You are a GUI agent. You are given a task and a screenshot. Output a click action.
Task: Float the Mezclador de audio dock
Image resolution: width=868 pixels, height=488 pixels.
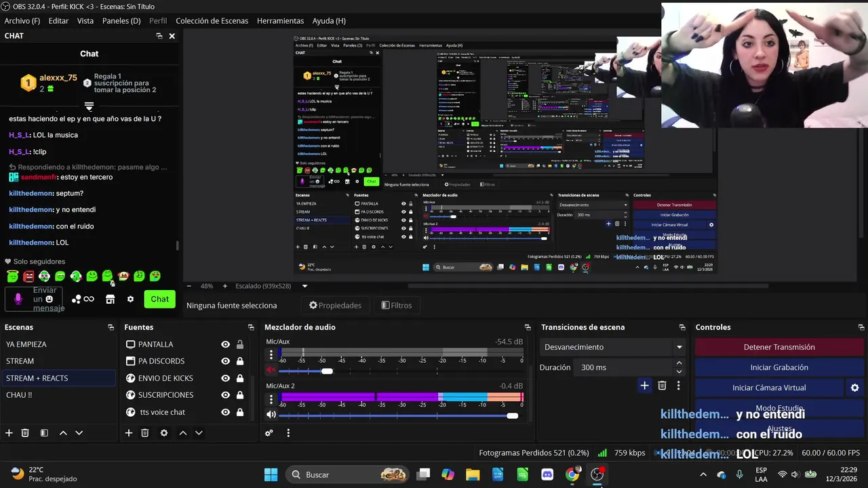tap(528, 327)
